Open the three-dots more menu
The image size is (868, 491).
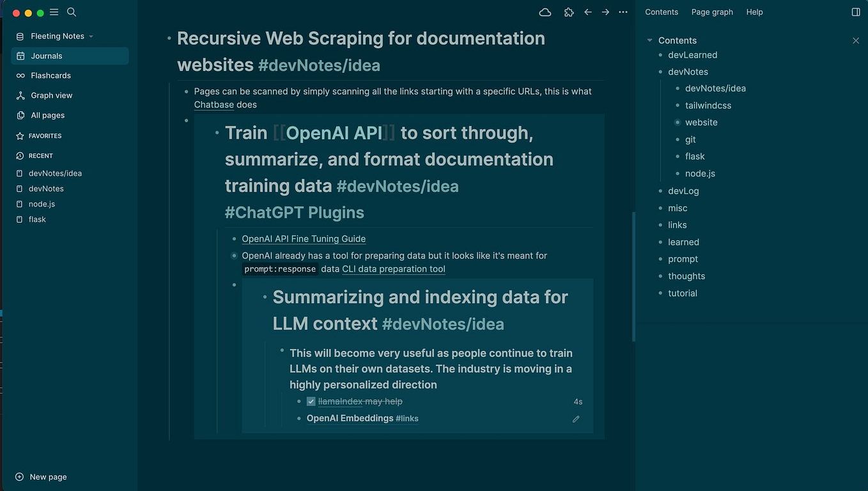[623, 12]
